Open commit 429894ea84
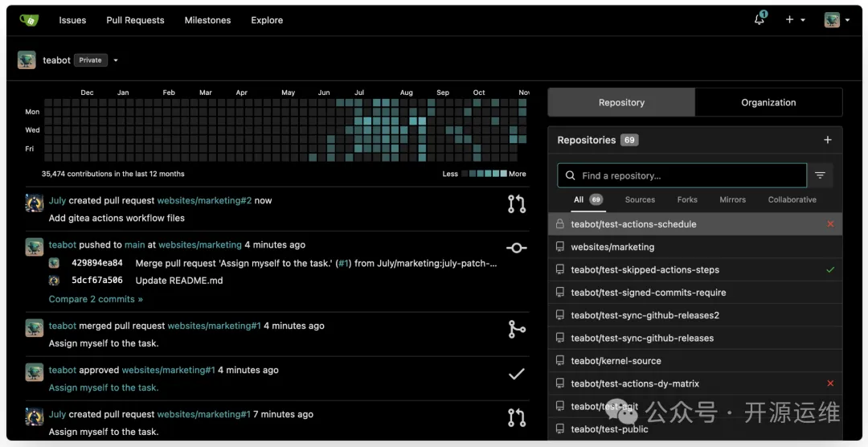 coord(96,263)
